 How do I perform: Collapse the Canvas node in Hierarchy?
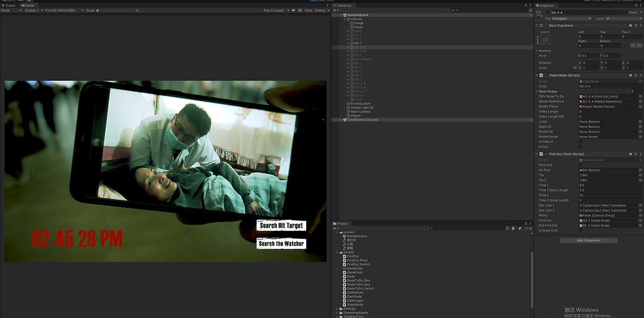click(x=345, y=19)
